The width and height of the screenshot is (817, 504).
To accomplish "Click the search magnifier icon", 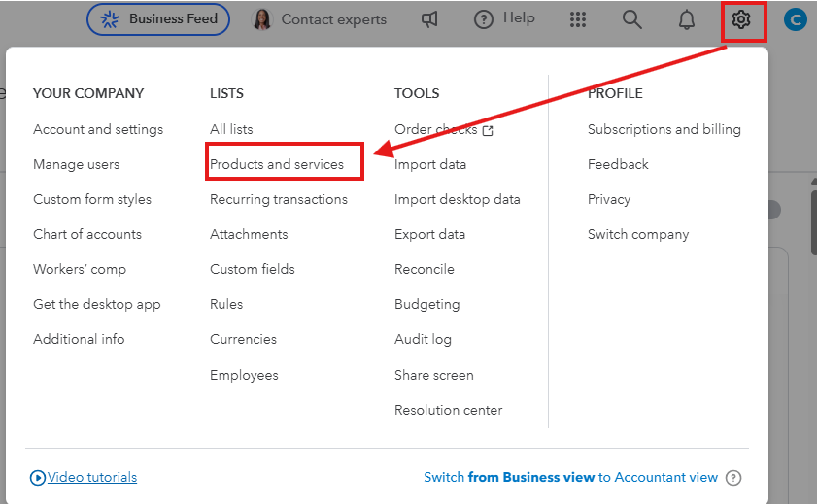I will [x=632, y=19].
